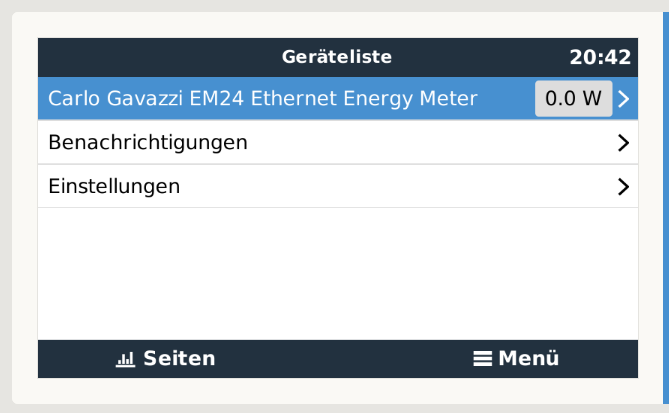Click the Geräteliste title
669x413 pixels.
[x=337, y=57]
